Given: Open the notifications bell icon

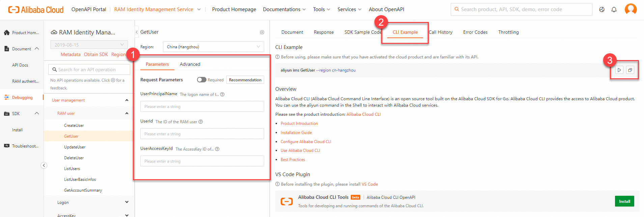Looking at the screenshot, I should coord(614,9).
